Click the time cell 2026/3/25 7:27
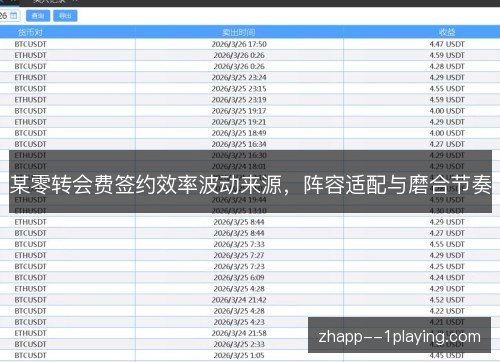The width and height of the screenshot is (500, 362). tap(239, 255)
